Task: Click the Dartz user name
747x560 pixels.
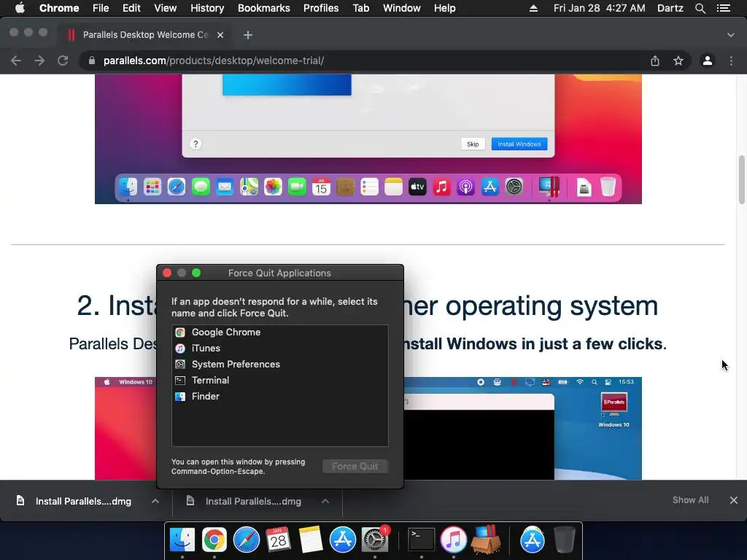Action: coord(670,8)
